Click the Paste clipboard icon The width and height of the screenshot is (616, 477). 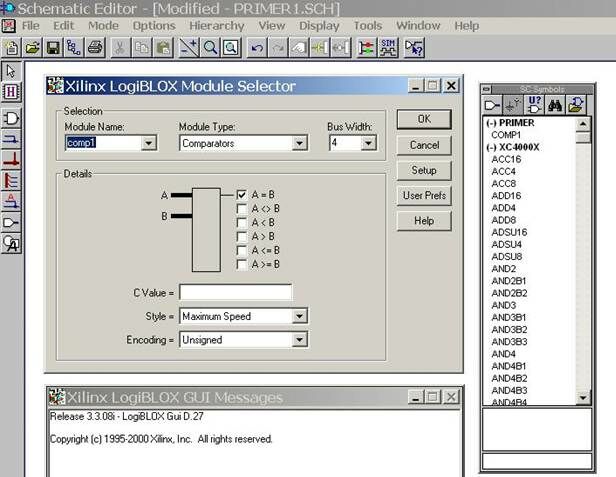[163, 48]
